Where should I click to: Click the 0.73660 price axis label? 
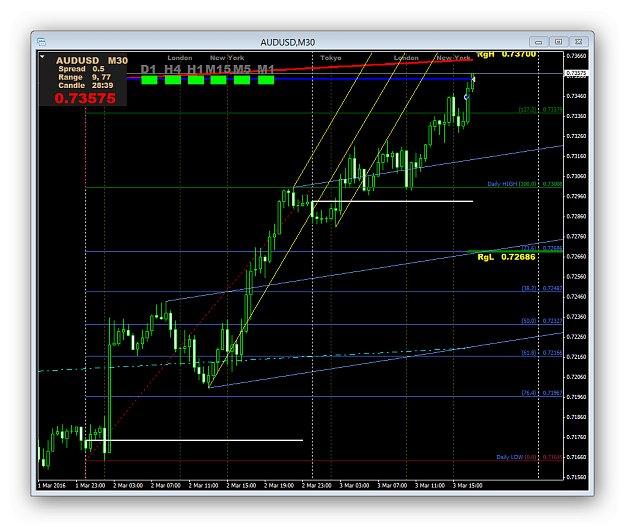576,56
